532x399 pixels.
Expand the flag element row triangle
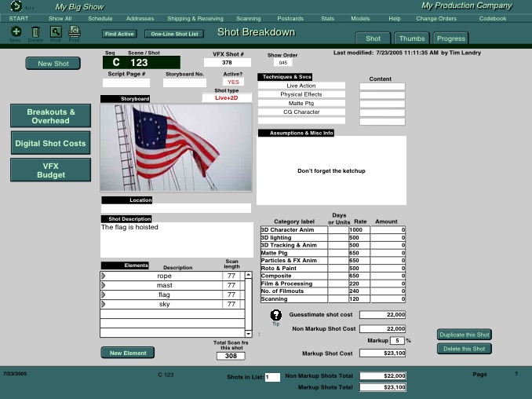pyautogui.click(x=104, y=295)
